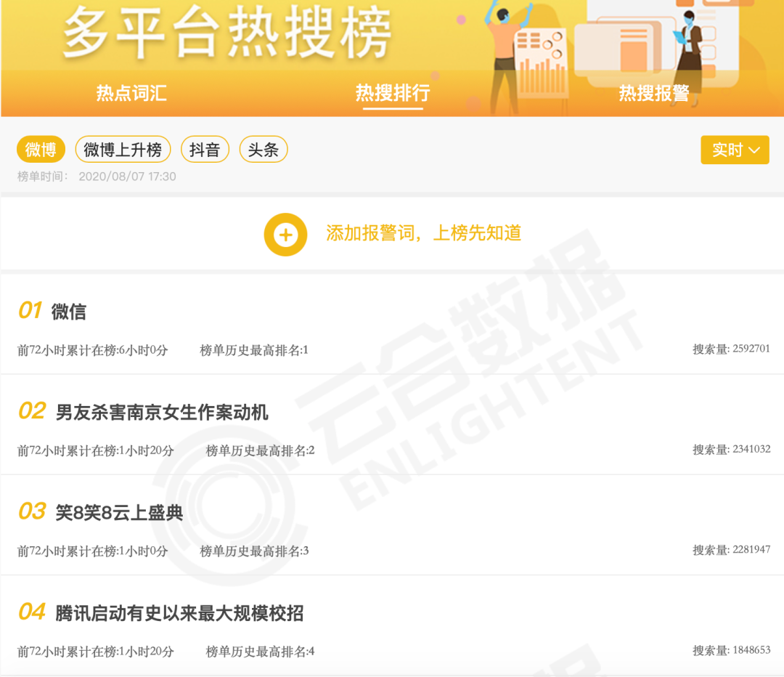Image resolution: width=784 pixels, height=677 pixels.
Task: Open topic 男友杀害南京女生作案动机
Action: point(162,413)
